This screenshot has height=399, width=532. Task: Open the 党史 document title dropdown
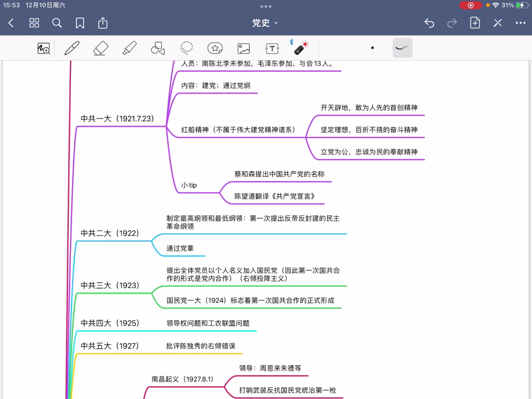click(265, 23)
